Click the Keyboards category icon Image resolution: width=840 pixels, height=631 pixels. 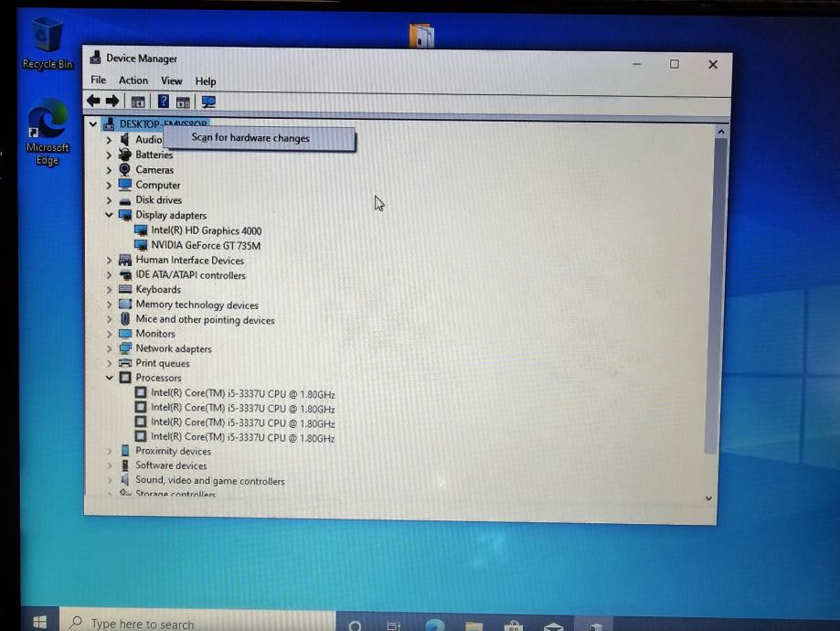125,290
